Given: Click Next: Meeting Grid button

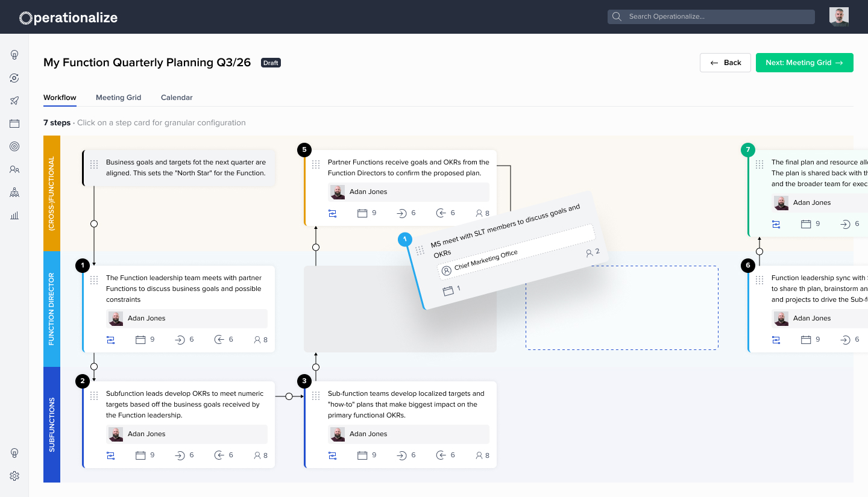Looking at the screenshot, I should [805, 63].
